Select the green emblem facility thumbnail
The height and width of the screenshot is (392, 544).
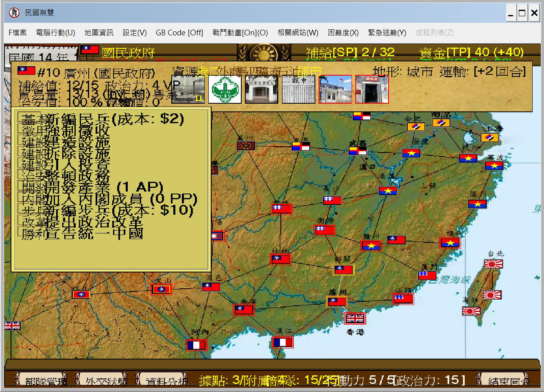pyautogui.click(x=225, y=89)
